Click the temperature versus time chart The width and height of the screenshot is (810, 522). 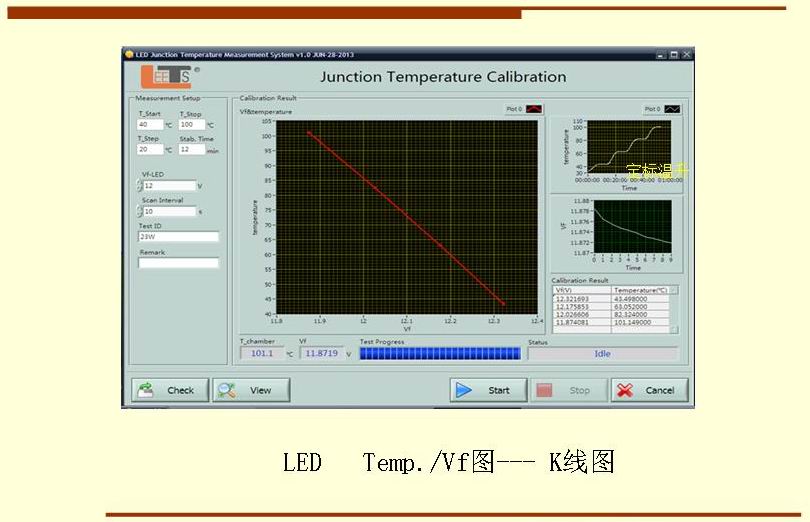coord(629,147)
